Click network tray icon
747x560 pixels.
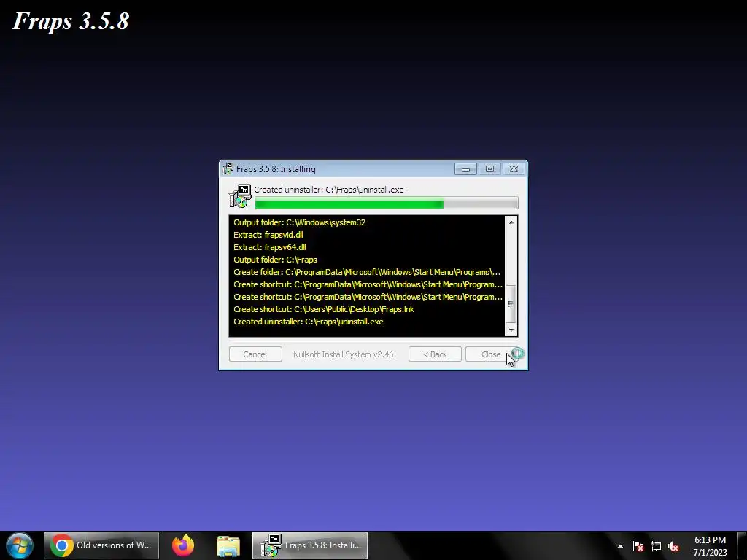[x=656, y=546]
